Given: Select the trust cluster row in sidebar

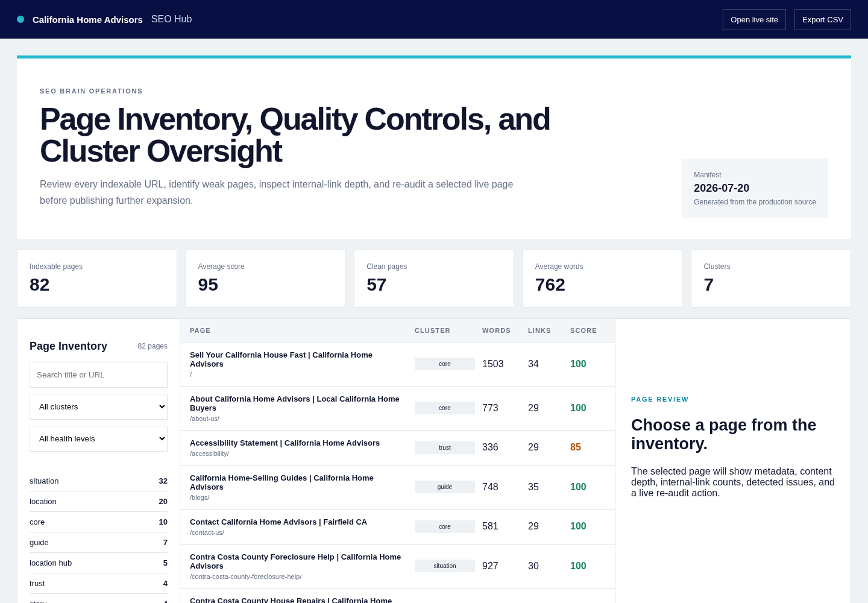Looking at the screenshot, I should (x=98, y=584).
